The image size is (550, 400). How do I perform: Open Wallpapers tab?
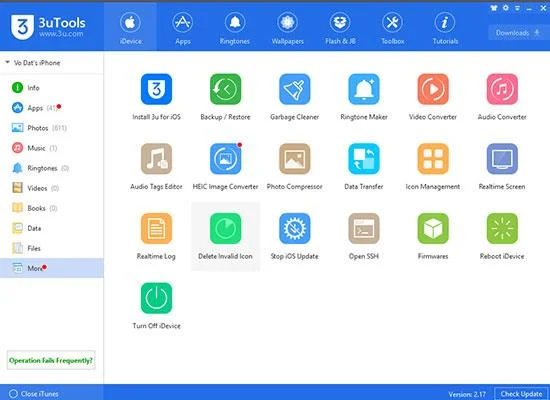[288, 28]
